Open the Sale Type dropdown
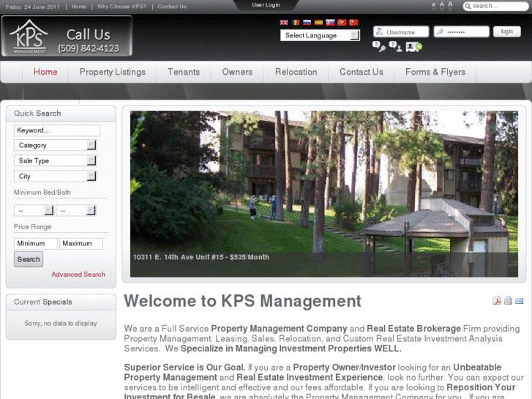Image resolution: width=532 pixels, height=399 pixels. [x=56, y=160]
